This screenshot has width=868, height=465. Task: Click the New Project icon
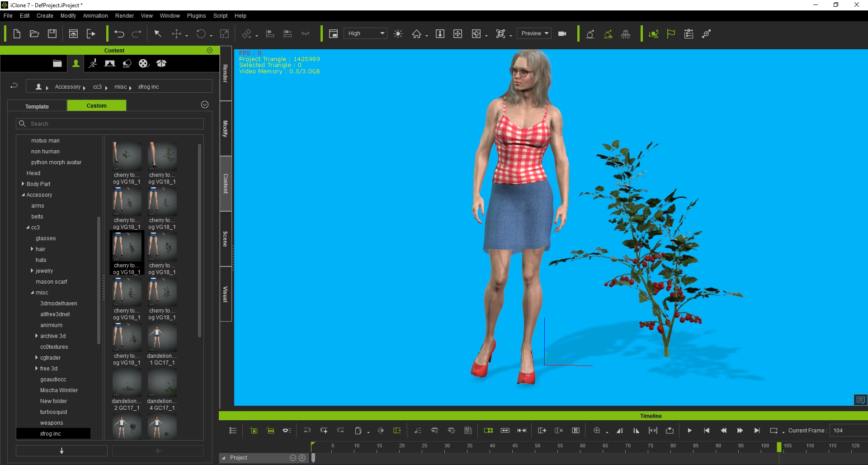(17, 34)
